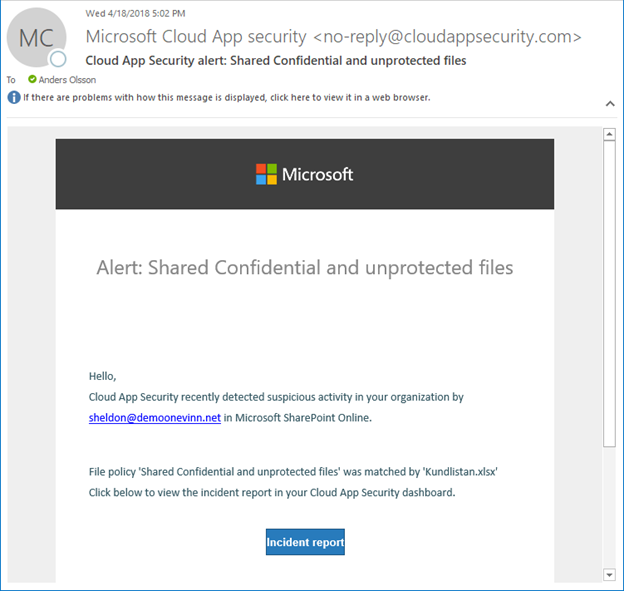Click the Microsoft wordmark text in the banner
Image resolution: width=624 pixels, height=591 pixels.
click(317, 174)
